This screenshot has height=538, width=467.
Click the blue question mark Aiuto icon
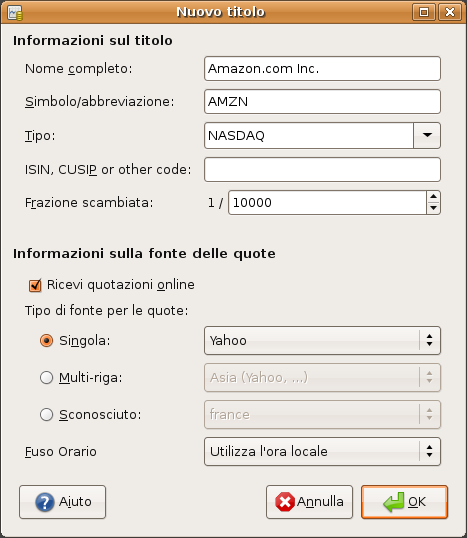click(x=45, y=502)
